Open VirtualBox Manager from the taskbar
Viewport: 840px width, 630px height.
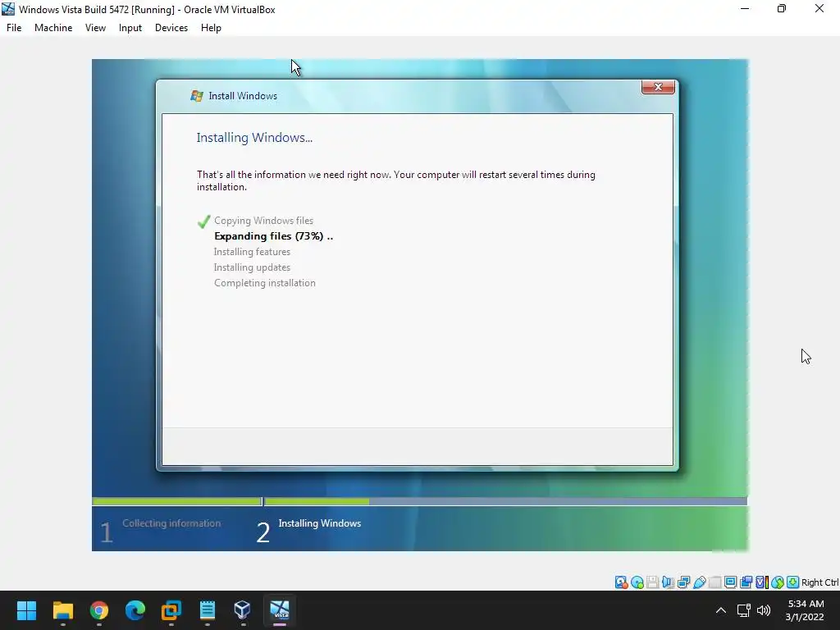coord(243,610)
